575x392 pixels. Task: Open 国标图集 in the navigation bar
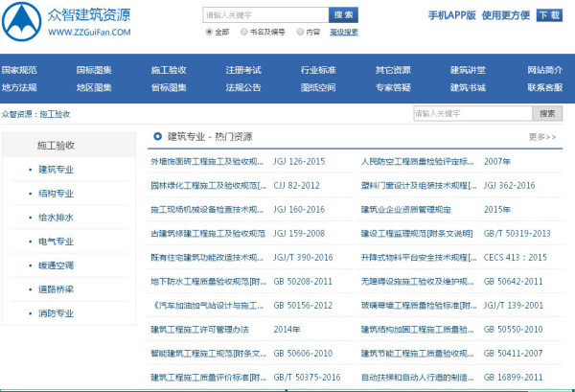pyautogui.click(x=94, y=70)
